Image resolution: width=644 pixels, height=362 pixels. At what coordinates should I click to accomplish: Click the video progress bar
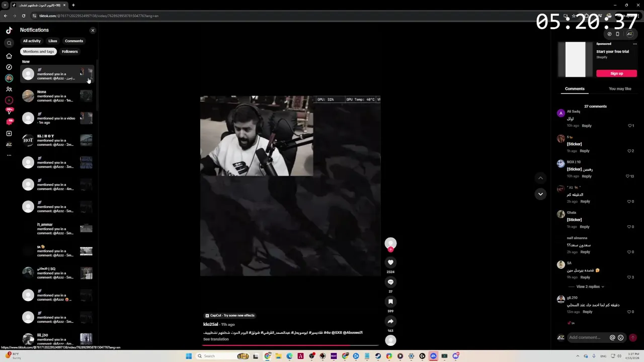pos(290,345)
